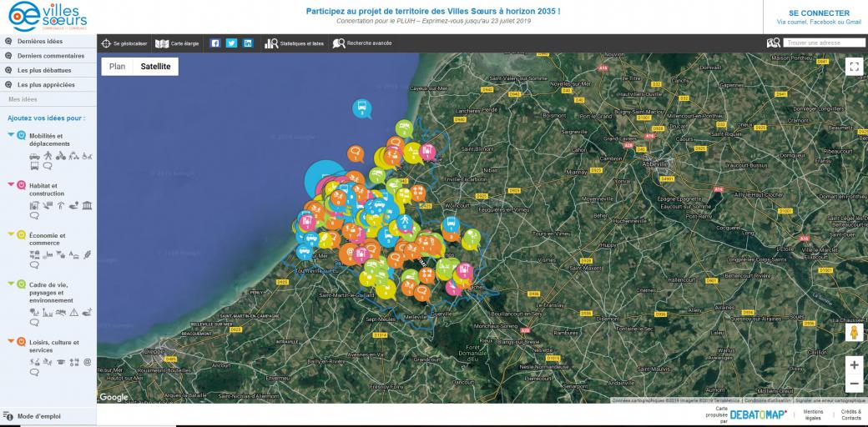Click the blue smiley icon for Mobilités
Image resolution: width=868 pixels, height=427 pixels.
[21, 135]
